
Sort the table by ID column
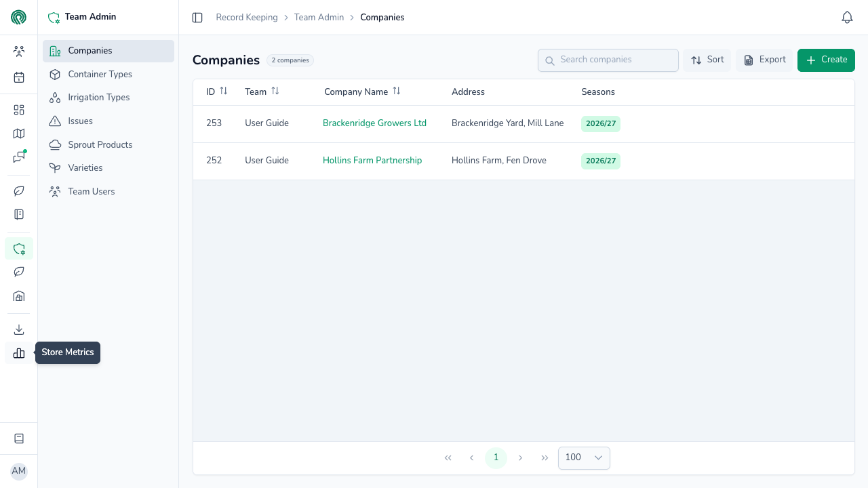click(x=224, y=91)
